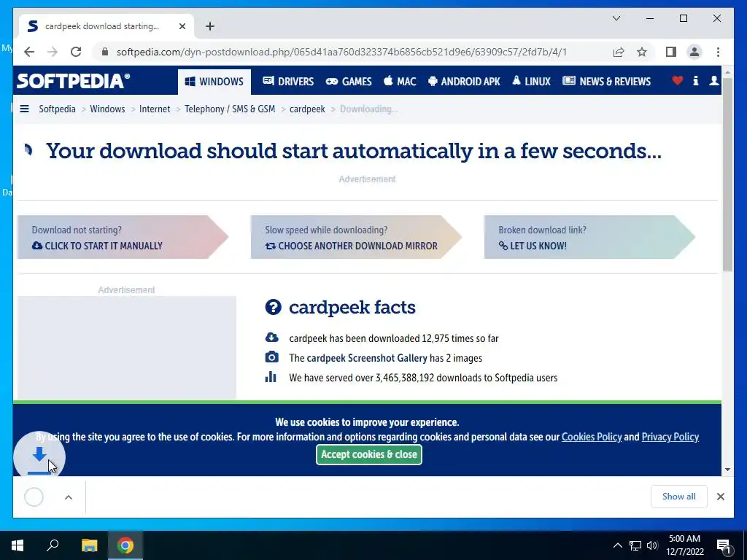Image resolution: width=747 pixels, height=560 pixels.
Task: Click the red heart favorites icon
Action: (677, 81)
